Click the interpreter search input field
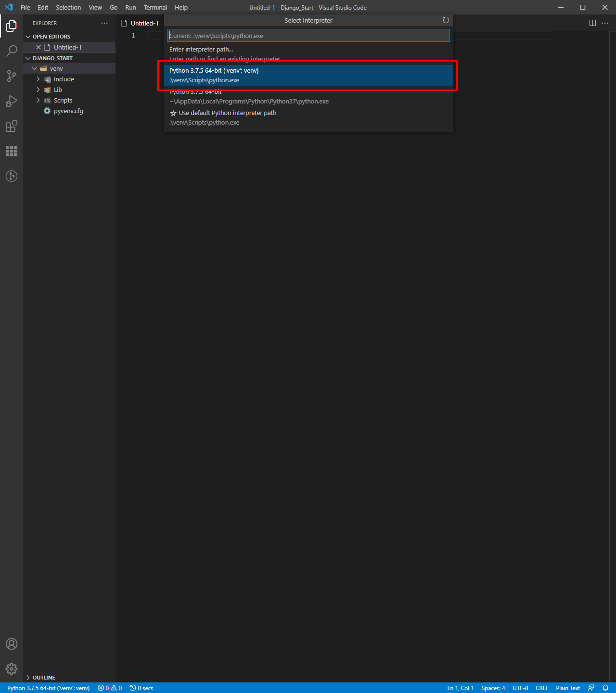This screenshot has width=616, height=693. tap(308, 36)
